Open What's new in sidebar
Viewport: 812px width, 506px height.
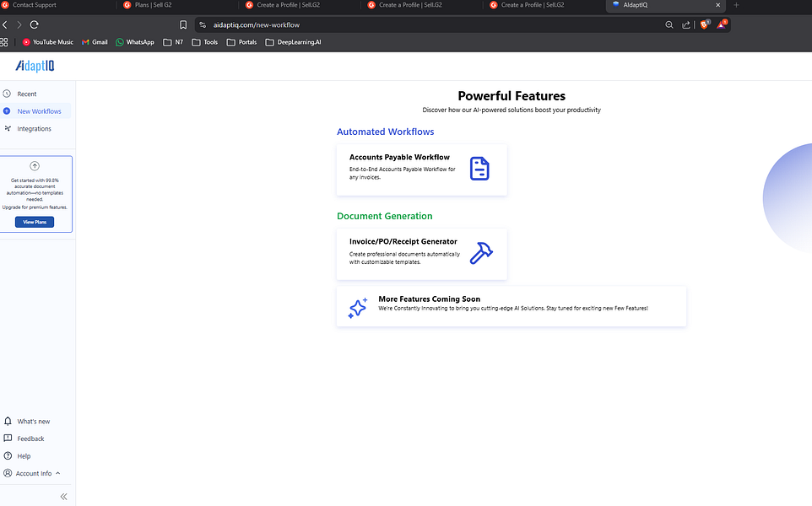[35, 421]
